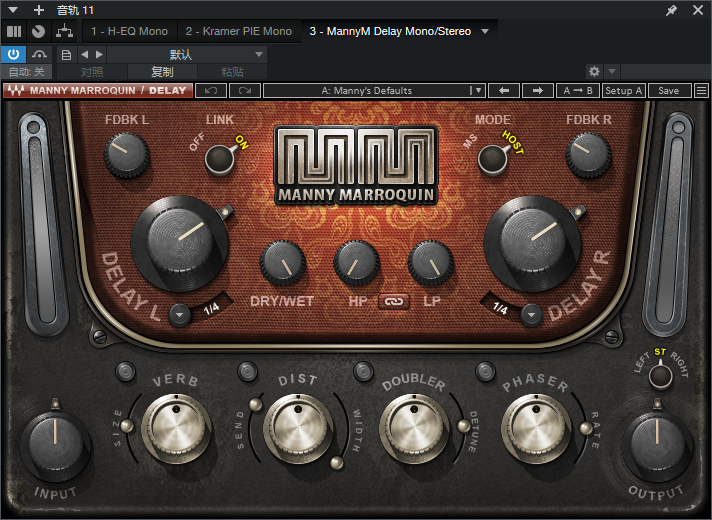Open DELAY L 1/4 note dropdown

point(180,315)
